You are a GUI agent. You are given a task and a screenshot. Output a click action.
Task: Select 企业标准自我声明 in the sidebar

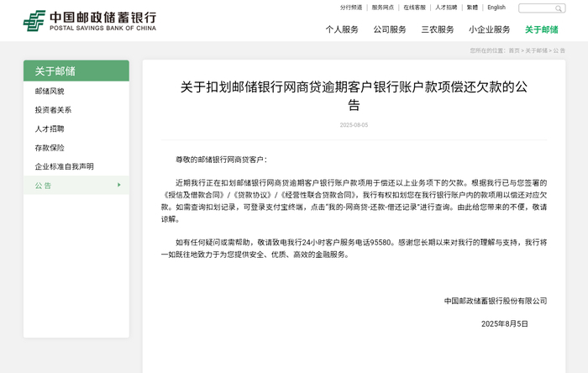64,166
